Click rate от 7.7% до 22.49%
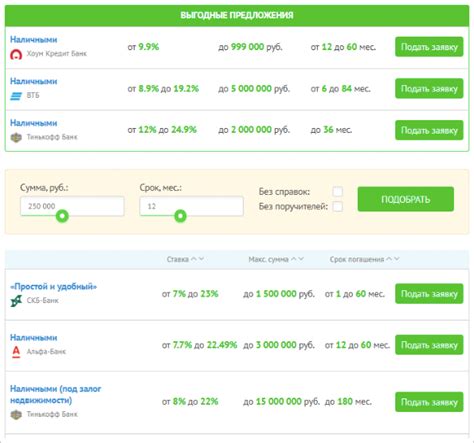Viewport: 474px width, 443px height. pos(199,345)
